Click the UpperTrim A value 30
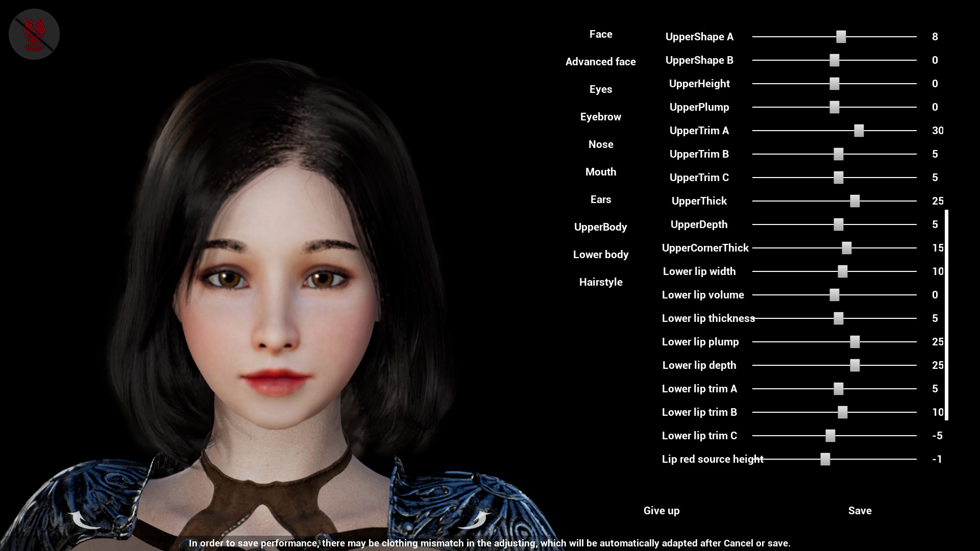This screenshot has width=980, height=551. tap(938, 131)
